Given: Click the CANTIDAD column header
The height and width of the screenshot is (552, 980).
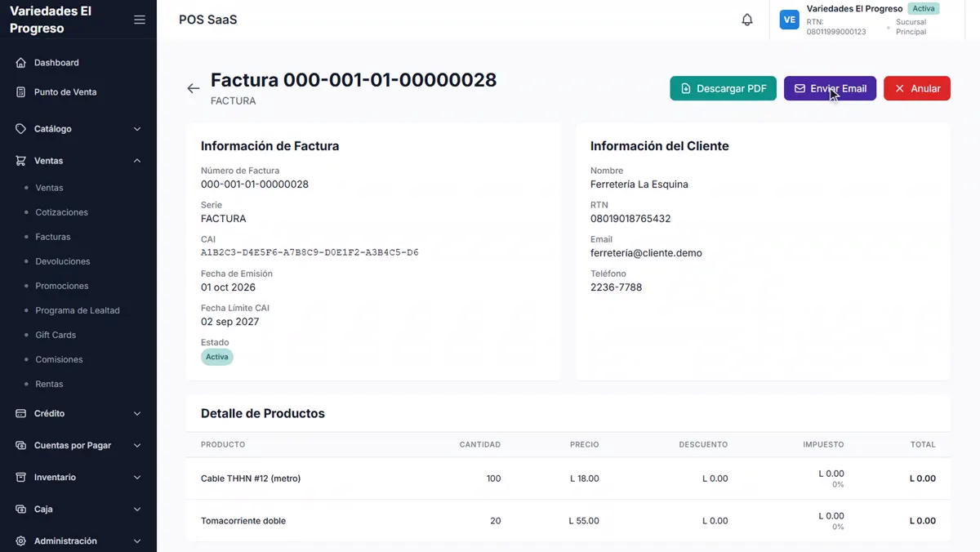Looking at the screenshot, I should pos(480,444).
